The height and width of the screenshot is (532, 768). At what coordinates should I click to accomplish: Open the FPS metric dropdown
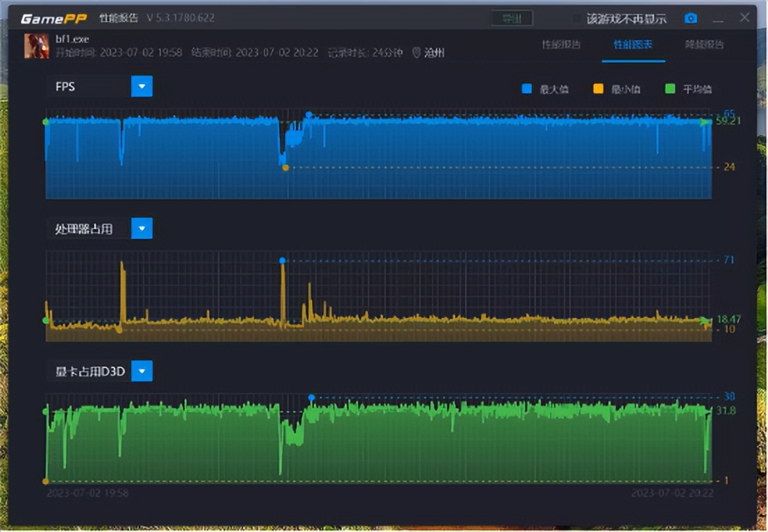142,86
